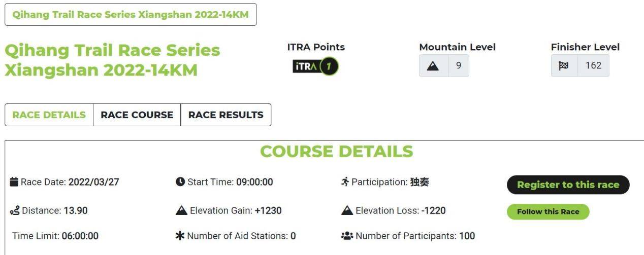
Task: Click the Finisher Level checkered flag icon
Action: pos(564,66)
